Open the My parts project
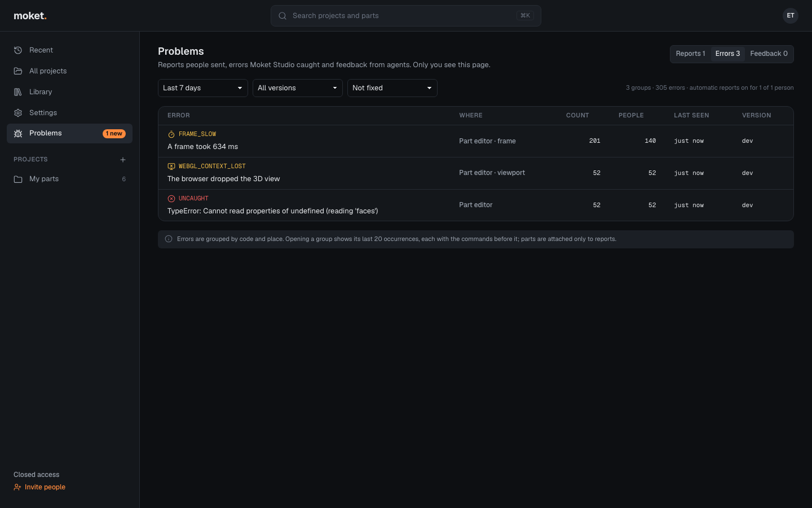This screenshot has width=812, height=508. coord(69,179)
